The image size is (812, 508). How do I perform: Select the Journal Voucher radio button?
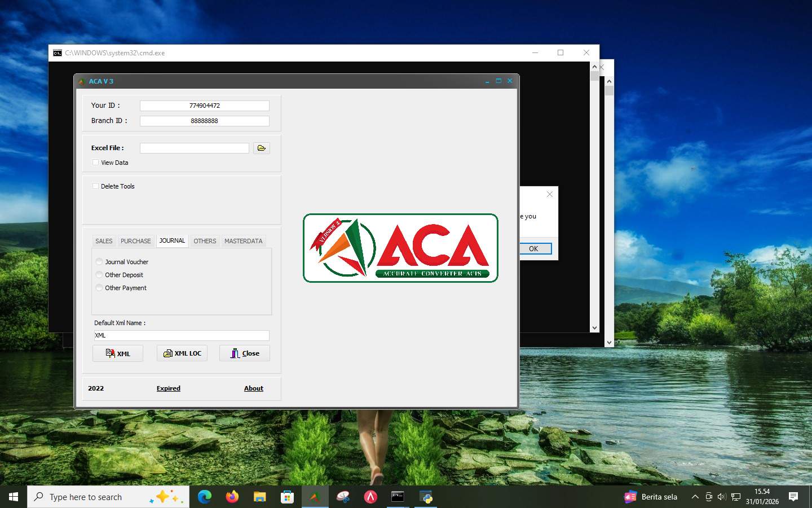(x=99, y=262)
